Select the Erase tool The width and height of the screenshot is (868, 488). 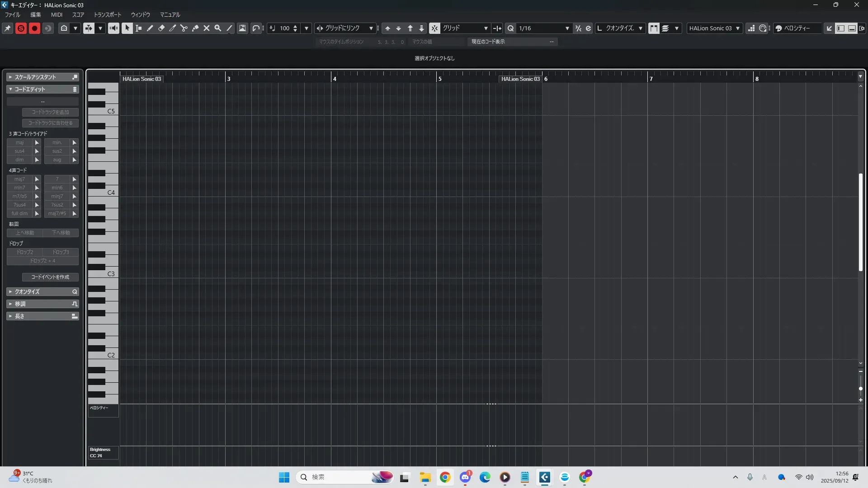pos(161,28)
